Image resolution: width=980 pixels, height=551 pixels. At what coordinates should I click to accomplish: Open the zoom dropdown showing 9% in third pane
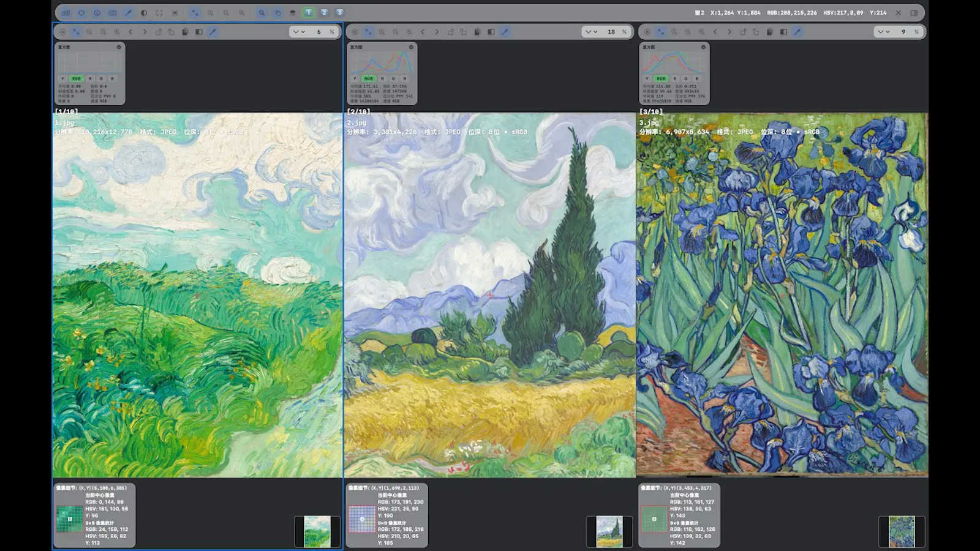coord(883,32)
